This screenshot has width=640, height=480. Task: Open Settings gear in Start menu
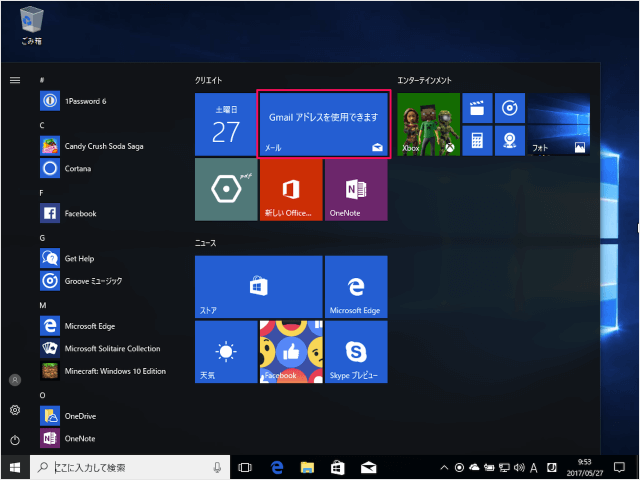(15, 410)
